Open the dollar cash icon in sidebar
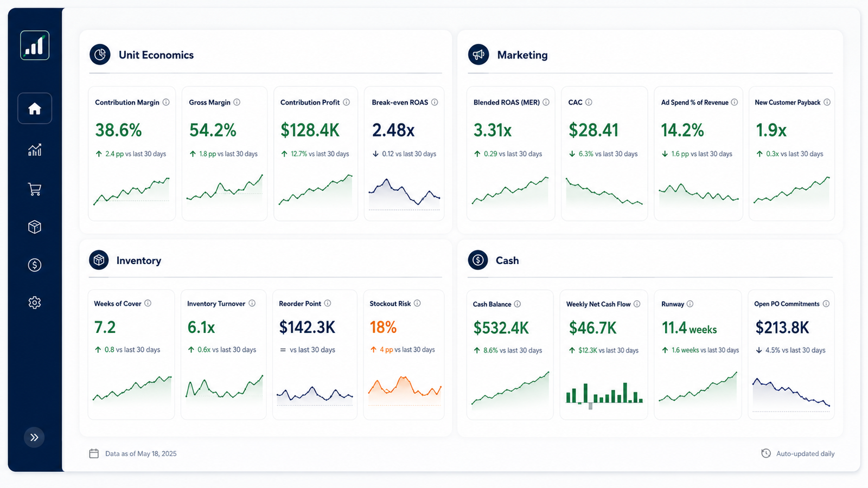Image resolution: width=868 pixels, height=488 pixels. tap(35, 265)
